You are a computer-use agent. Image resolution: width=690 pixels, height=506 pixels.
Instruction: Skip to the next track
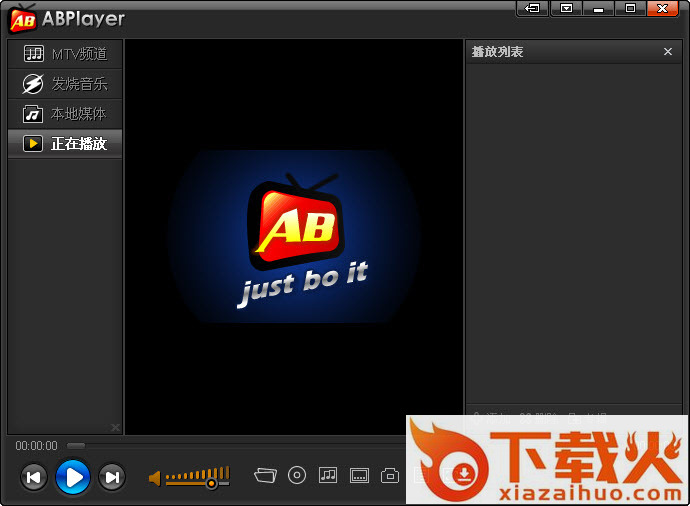click(112, 477)
